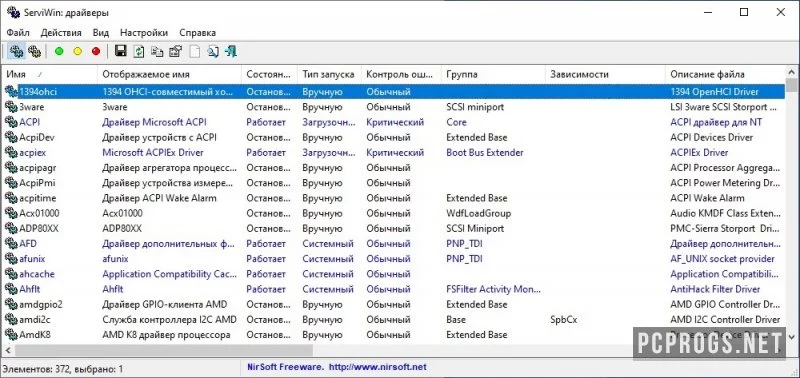This screenshot has width=800, height=378.
Task: Select the Ahflt driver name
Action: pos(29,289)
